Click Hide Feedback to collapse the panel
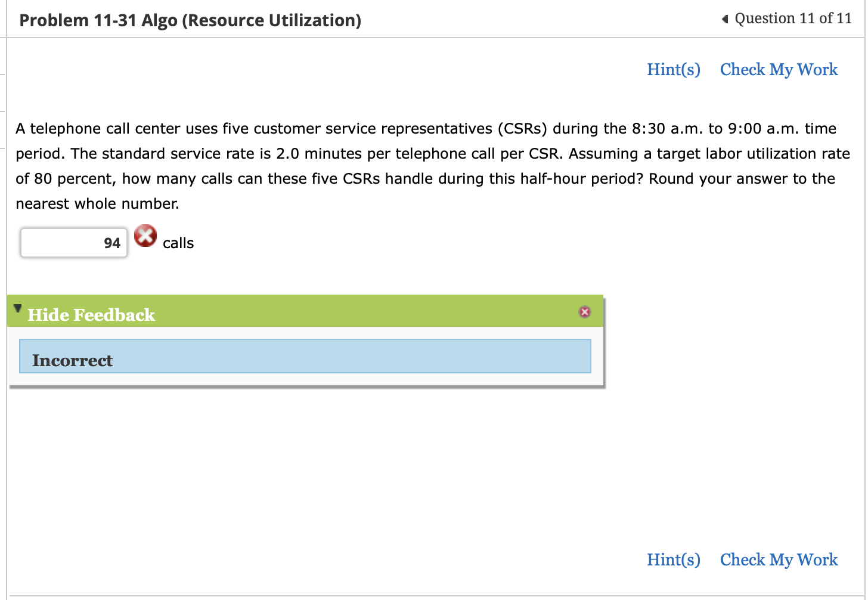Image resolution: width=868 pixels, height=600 pixels. (x=91, y=314)
